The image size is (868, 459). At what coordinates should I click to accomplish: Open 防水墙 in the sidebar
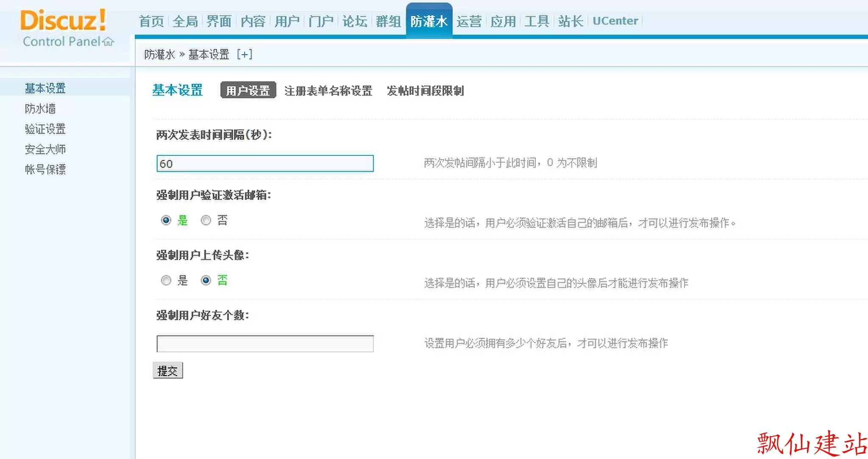40,108
